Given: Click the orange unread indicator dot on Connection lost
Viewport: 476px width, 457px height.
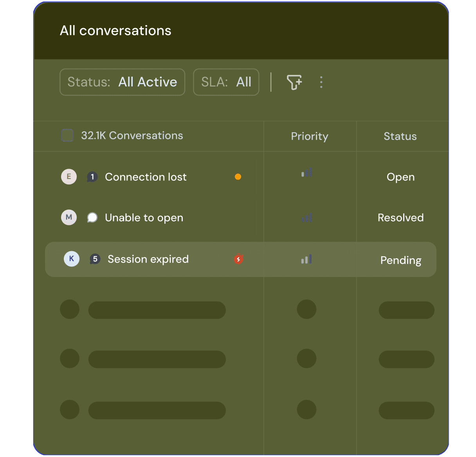Looking at the screenshot, I should click(238, 176).
